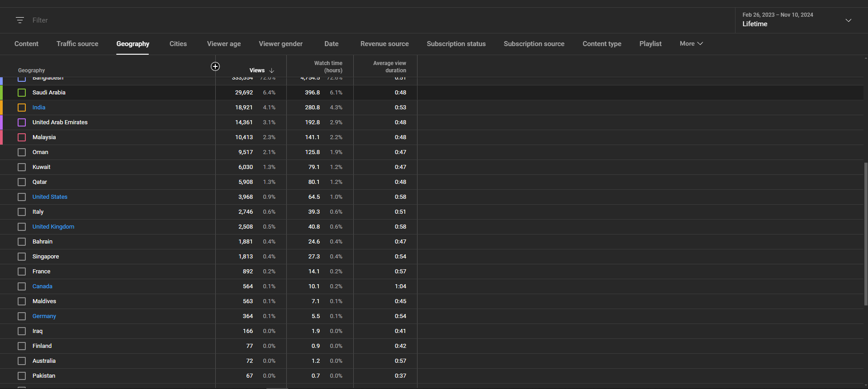Click the filter lines icon
Viewport: 868px width, 389px height.
(x=20, y=20)
